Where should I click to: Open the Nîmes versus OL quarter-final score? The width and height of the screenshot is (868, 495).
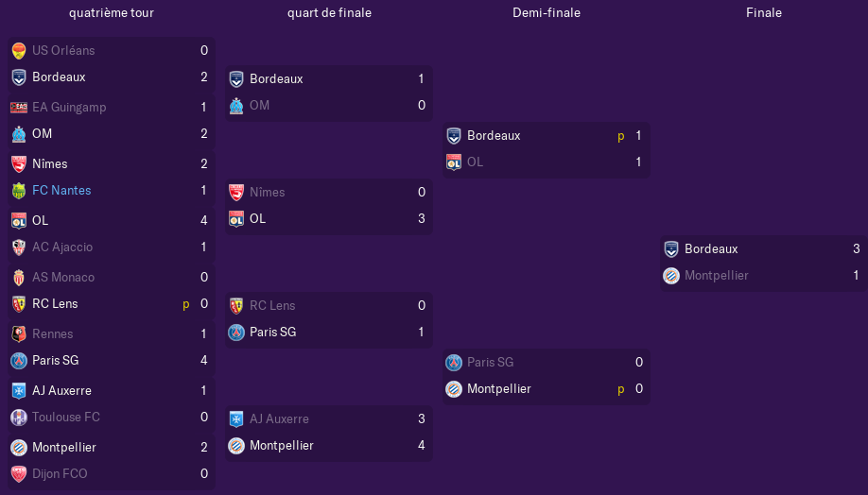[x=422, y=205]
